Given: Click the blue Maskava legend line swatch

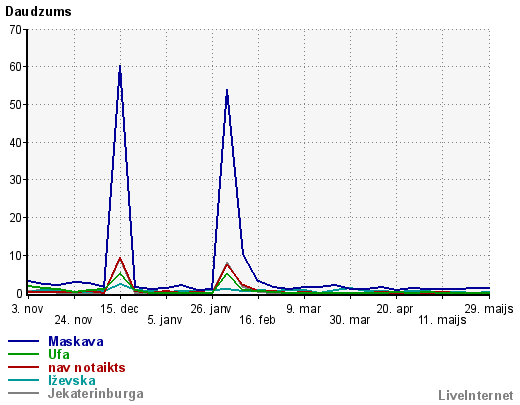Looking at the screenshot, I should (x=23, y=341).
